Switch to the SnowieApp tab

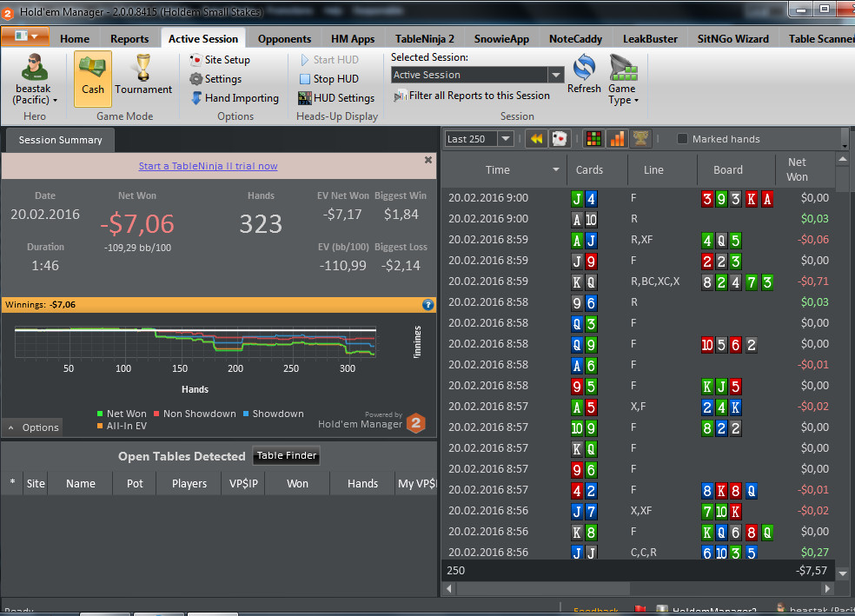point(501,39)
